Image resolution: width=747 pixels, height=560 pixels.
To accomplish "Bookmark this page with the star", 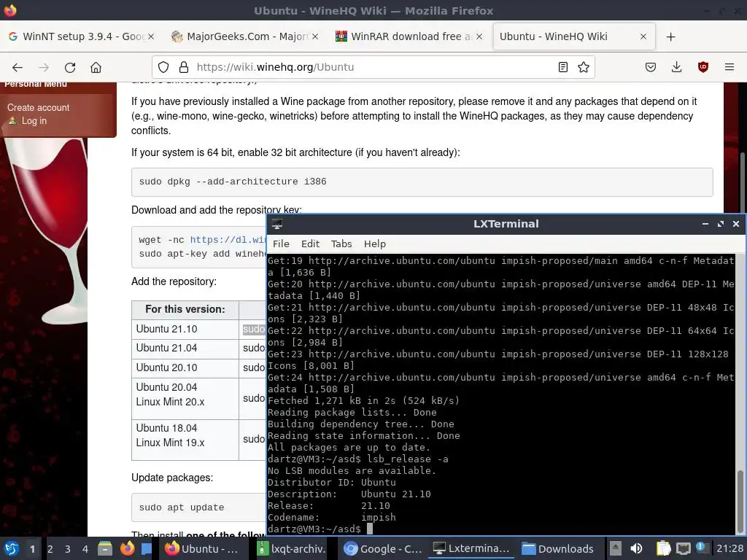I will click(x=584, y=67).
